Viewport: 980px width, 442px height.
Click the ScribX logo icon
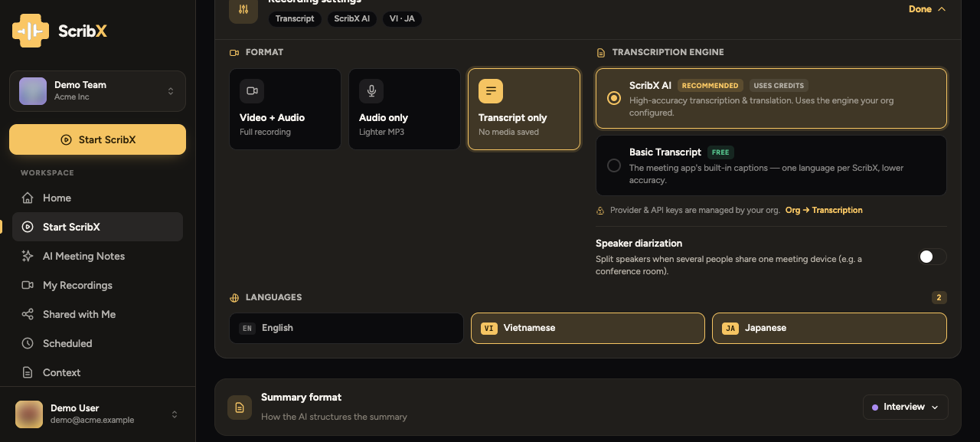click(x=31, y=31)
